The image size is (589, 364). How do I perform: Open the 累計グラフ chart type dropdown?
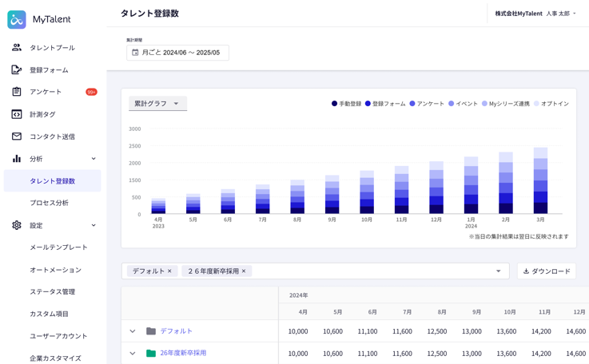pyautogui.click(x=157, y=104)
